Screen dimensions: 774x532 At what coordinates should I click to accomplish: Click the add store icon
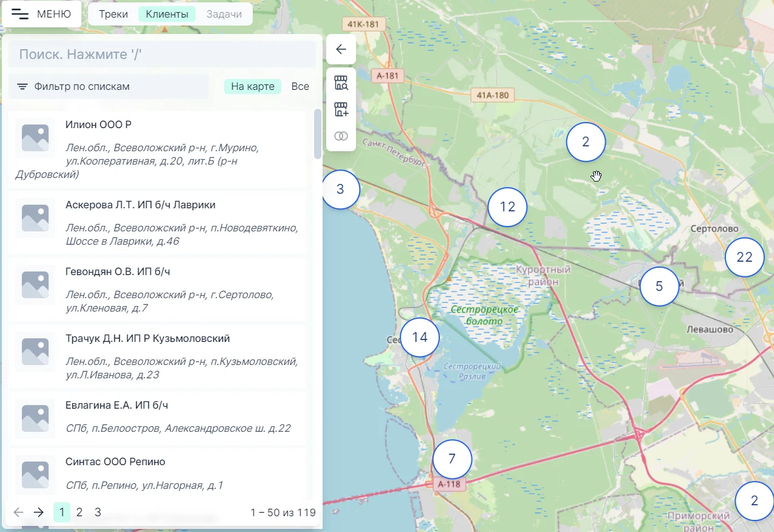coord(341,110)
